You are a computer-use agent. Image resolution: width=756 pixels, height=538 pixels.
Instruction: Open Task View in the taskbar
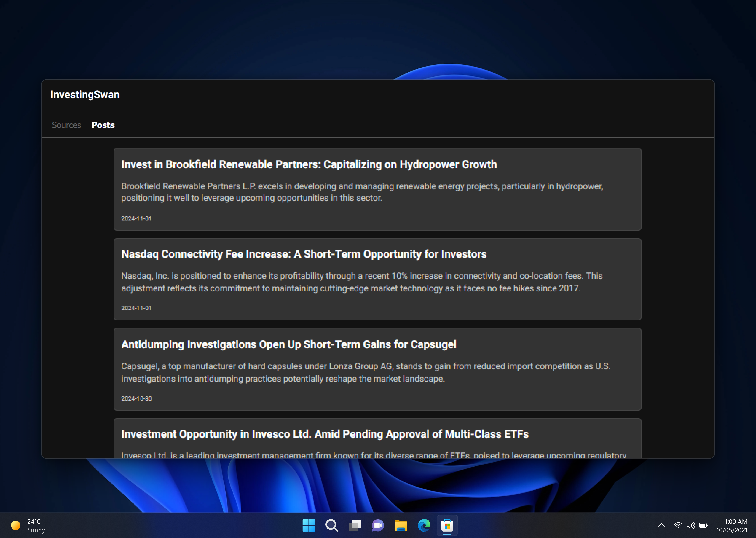point(355,525)
